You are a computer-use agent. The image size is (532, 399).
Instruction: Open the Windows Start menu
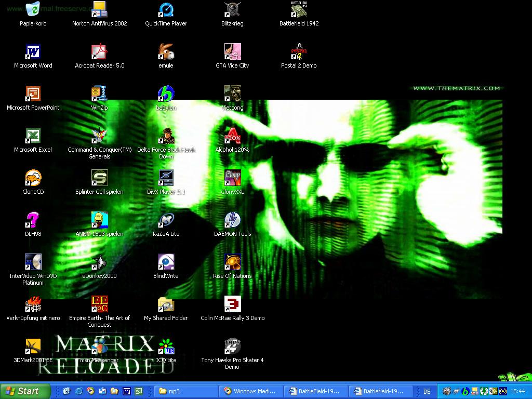25,391
